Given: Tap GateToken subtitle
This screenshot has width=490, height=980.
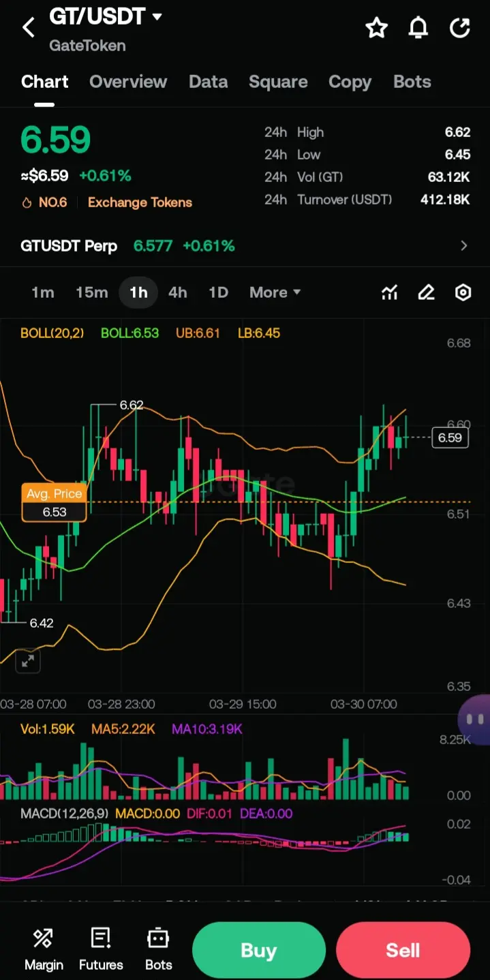Looking at the screenshot, I should [87, 46].
